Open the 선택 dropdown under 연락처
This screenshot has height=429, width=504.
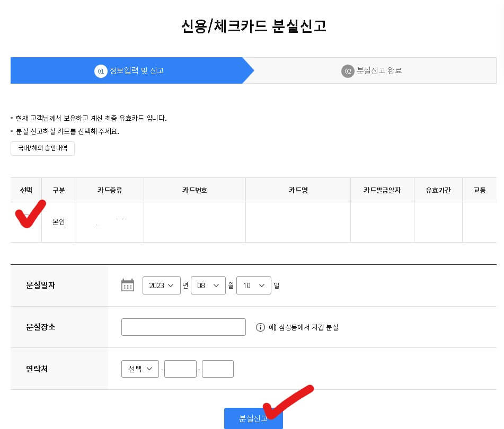(x=139, y=369)
